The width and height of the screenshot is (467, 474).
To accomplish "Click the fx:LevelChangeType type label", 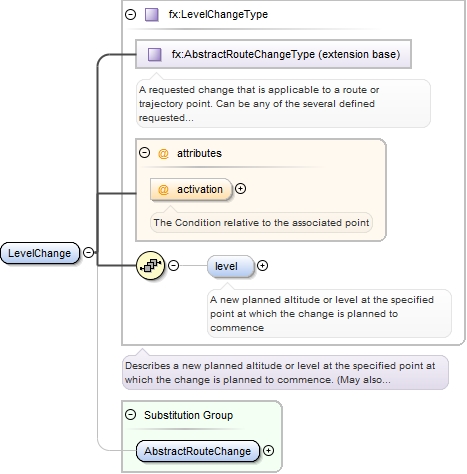I will (218, 14).
